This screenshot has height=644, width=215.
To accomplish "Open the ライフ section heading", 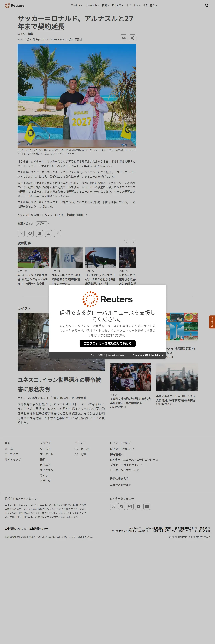I will point(24,308).
